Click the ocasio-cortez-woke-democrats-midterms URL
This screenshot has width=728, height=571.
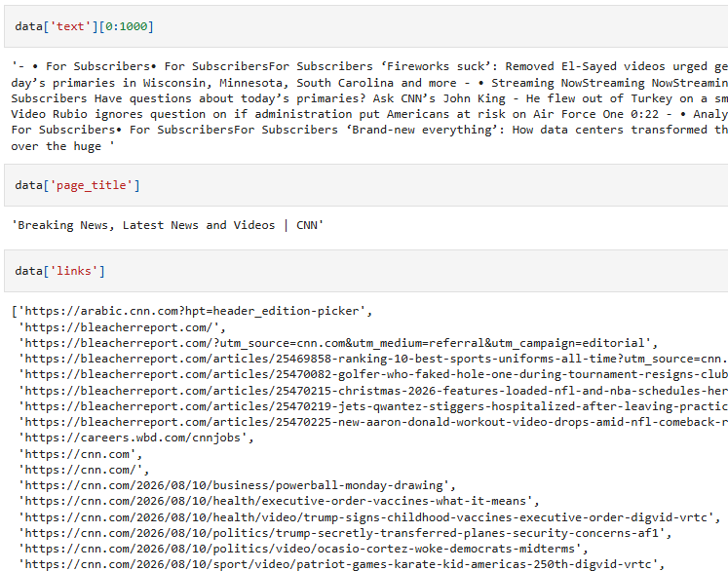pyautogui.click(x=303, y=549)
